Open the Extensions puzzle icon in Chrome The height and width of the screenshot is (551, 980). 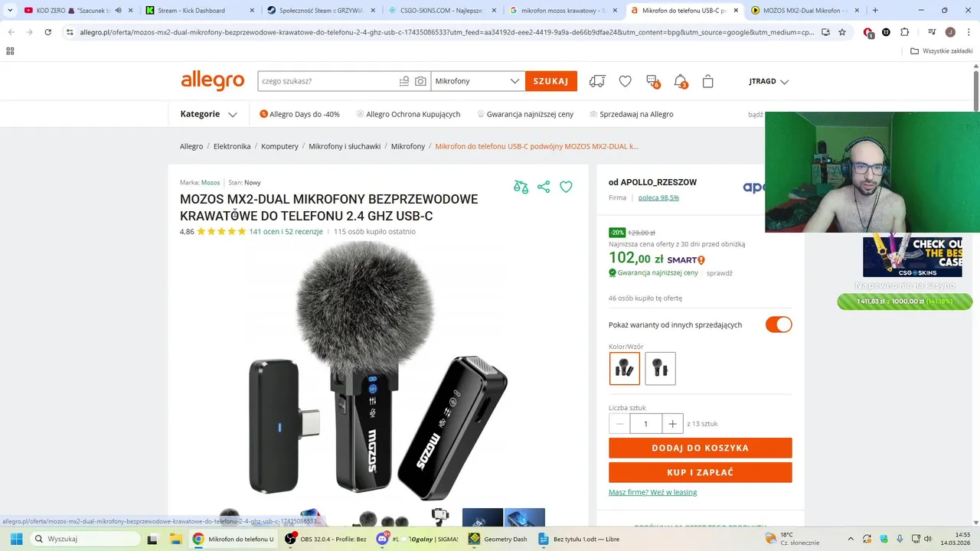click(905, 32)
